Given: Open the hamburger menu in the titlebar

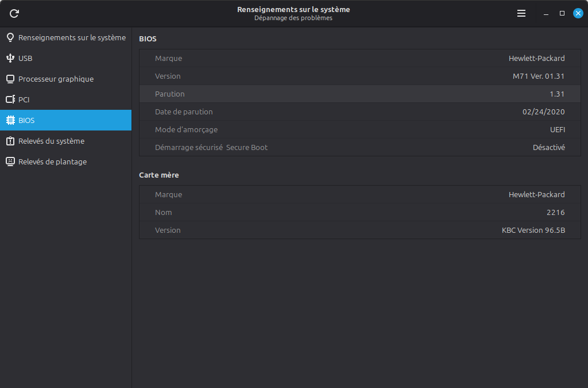Looking at the screenshot, I should (x=521, y=13).
